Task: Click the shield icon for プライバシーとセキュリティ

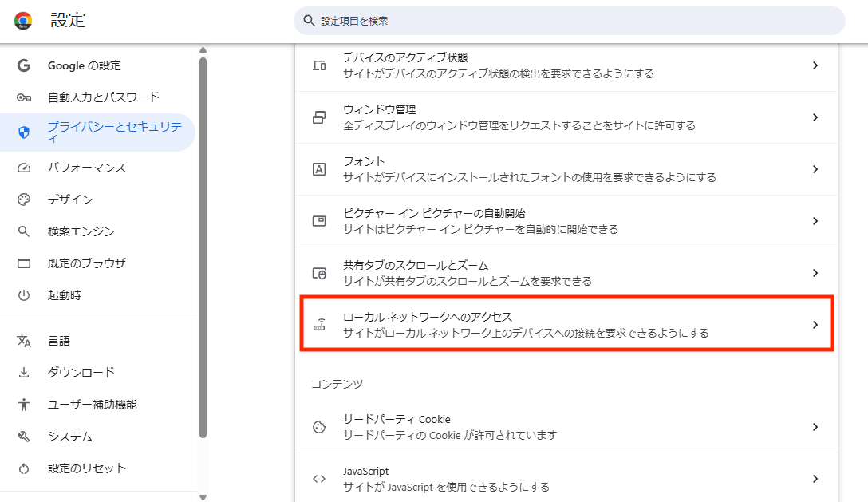Action: tap(24, 132)
